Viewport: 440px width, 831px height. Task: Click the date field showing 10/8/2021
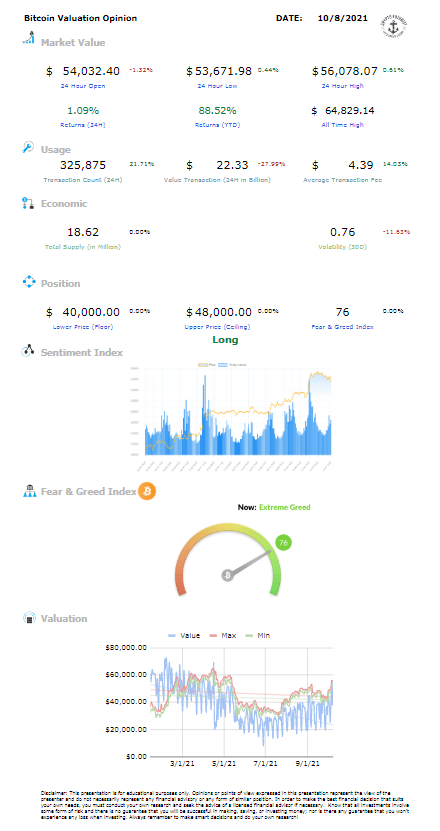(x=342, y=18)
